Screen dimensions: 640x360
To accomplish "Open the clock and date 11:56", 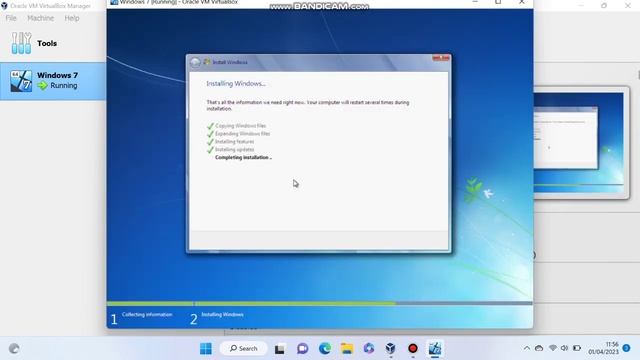I will click(x=604, y=348).
